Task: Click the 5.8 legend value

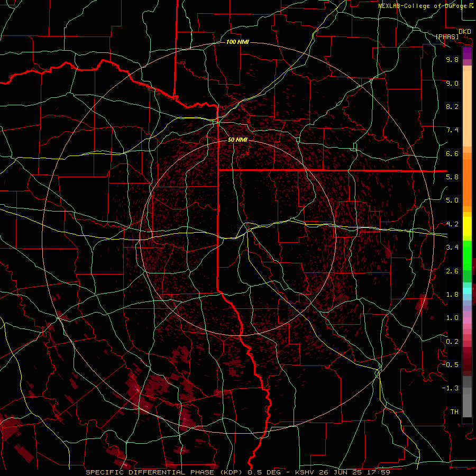Action: tap(452, 177)
